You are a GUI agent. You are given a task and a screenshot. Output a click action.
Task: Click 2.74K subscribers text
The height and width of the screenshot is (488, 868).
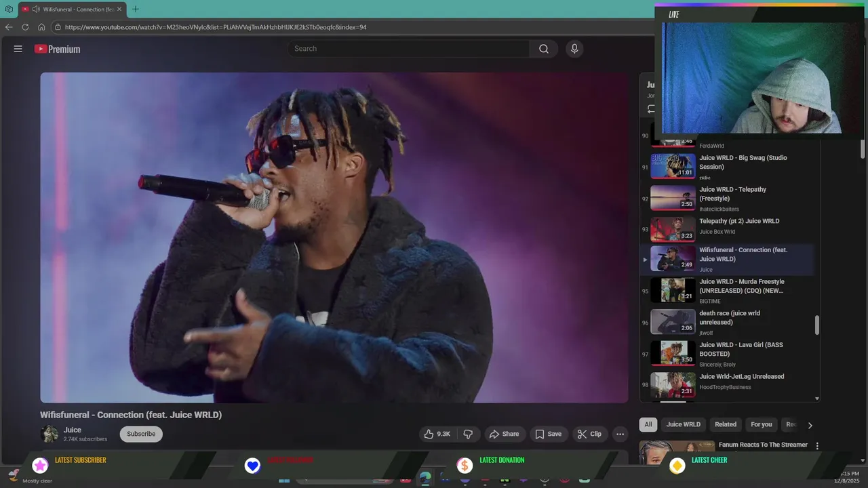tap(85, 439)
